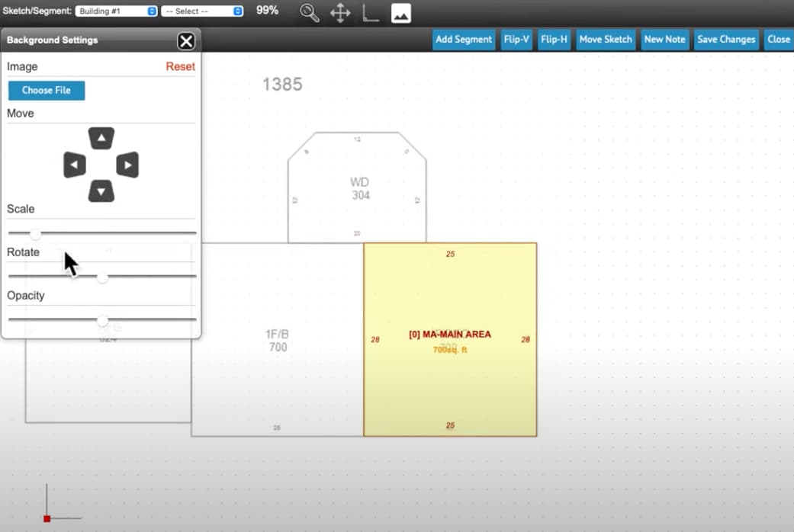Click the Add Segment button
This screenshot has height=532, width=794.
pos(464,40)
